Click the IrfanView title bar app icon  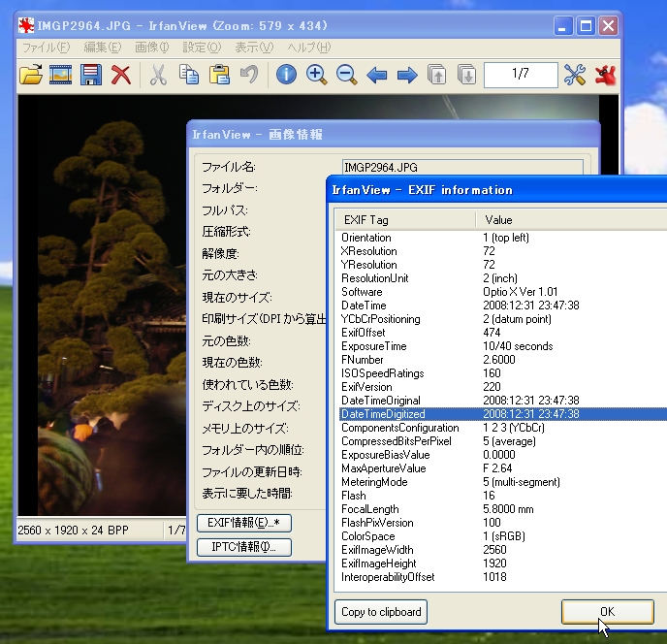[x=26, y=25]
